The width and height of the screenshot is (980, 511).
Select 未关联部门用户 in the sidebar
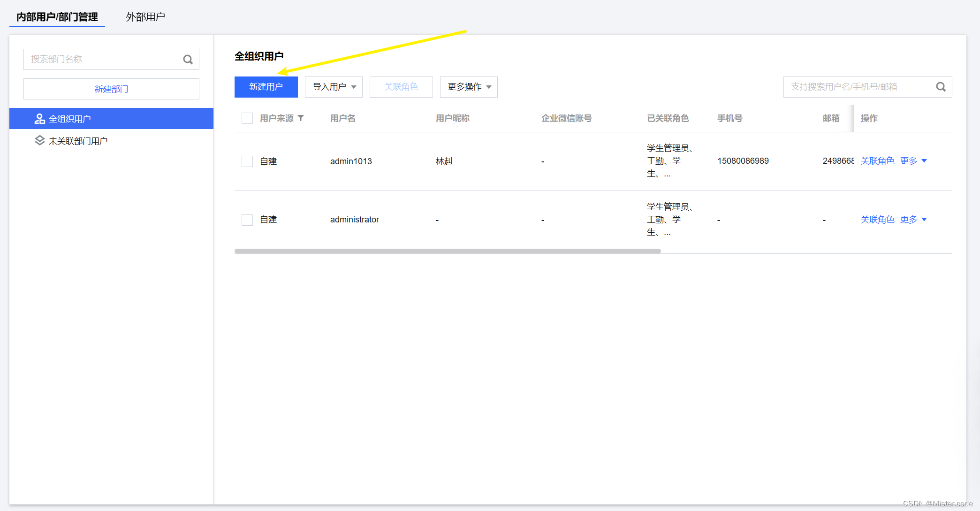point(78,140)
